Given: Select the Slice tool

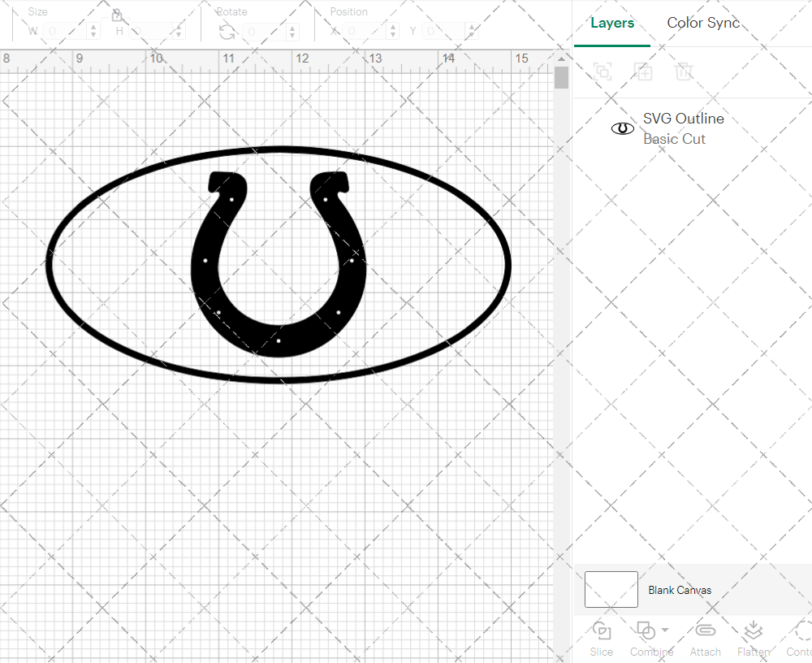Looking at the screenshot, I should click(601, 638).
